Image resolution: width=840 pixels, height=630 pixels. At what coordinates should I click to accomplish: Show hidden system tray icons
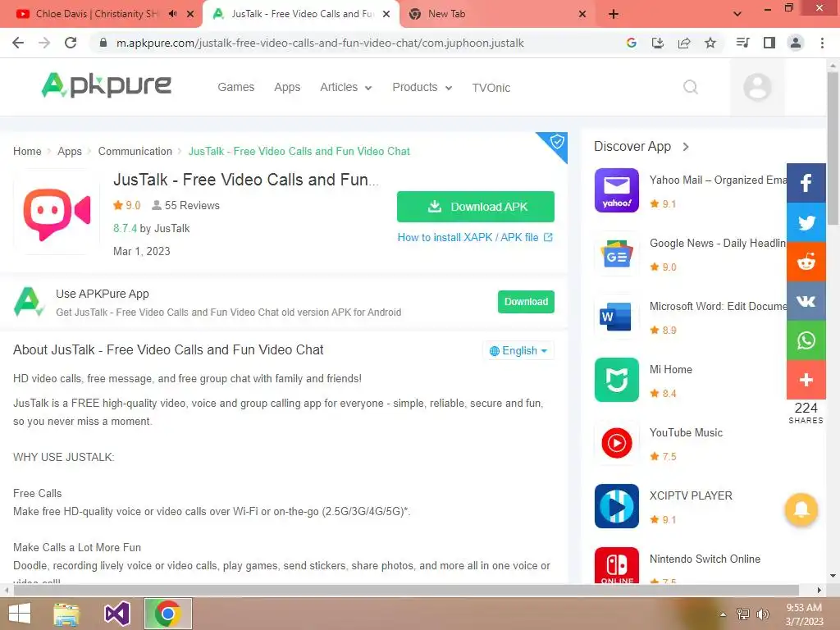coord(724,614)
